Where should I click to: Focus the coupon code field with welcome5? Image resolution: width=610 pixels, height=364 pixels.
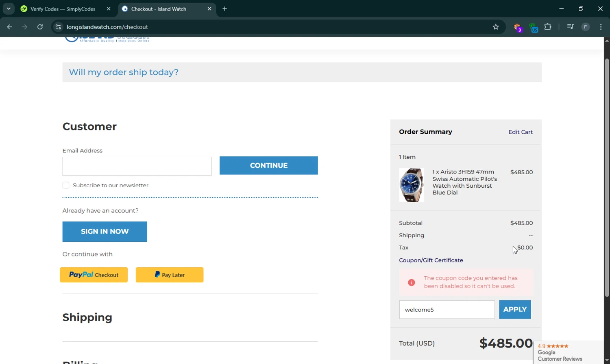click(447, 310)
